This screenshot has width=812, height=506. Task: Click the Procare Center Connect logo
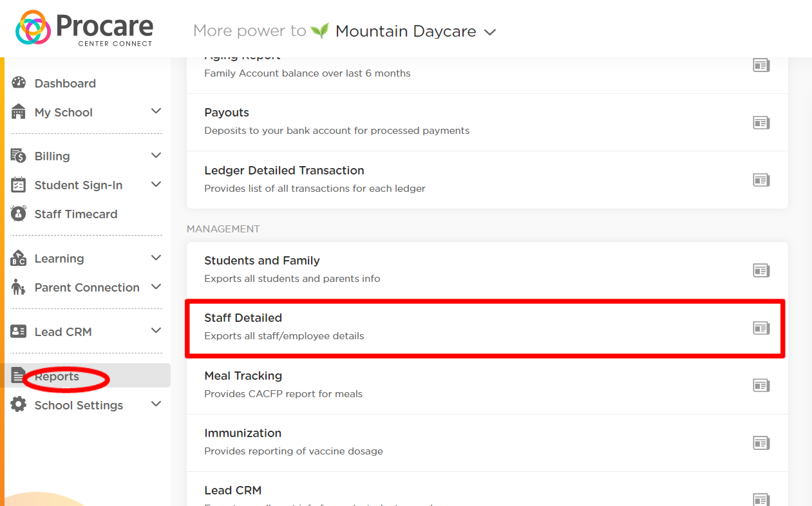84,28
